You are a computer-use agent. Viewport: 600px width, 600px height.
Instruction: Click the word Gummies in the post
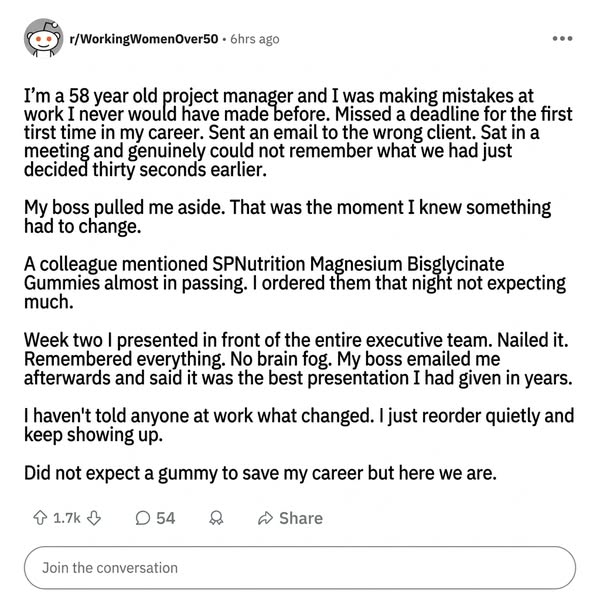point(62,283)
